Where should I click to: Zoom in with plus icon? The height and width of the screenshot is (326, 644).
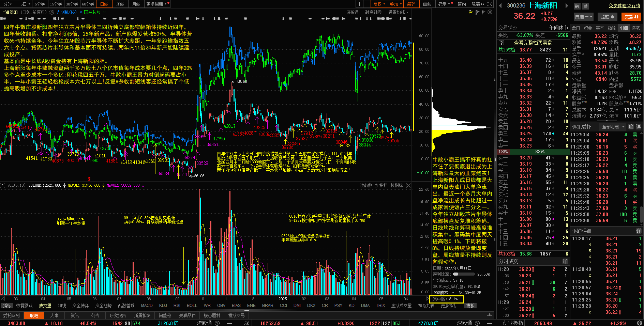(359, 4)
